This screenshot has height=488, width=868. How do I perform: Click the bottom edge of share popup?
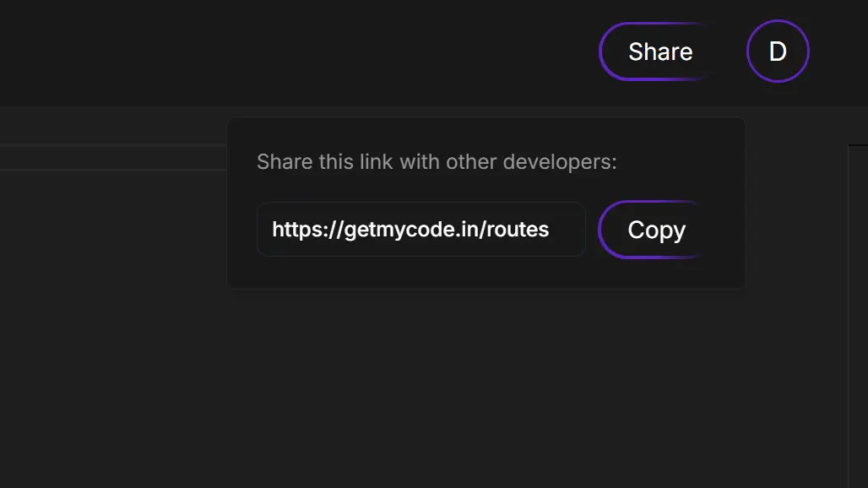(x=486, y=289)
